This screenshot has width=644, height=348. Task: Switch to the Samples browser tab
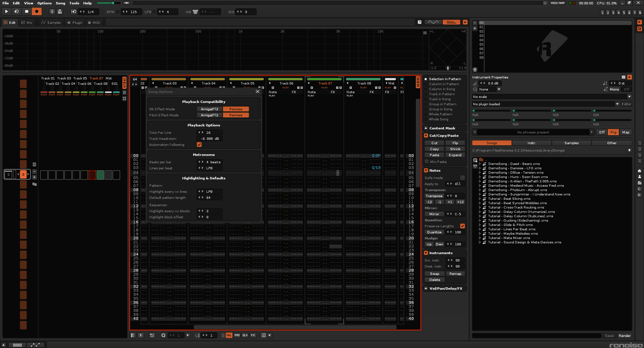571,143
